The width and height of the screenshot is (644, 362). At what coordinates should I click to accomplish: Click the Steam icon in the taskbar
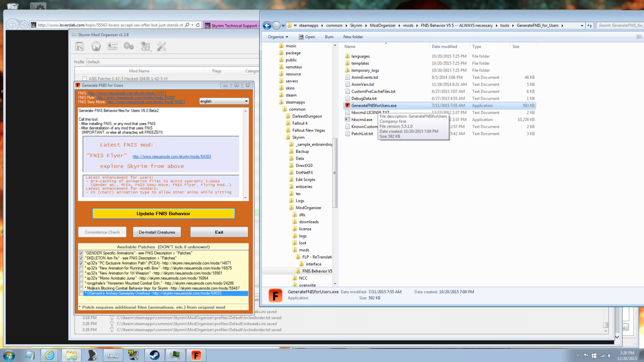(155, 355)
